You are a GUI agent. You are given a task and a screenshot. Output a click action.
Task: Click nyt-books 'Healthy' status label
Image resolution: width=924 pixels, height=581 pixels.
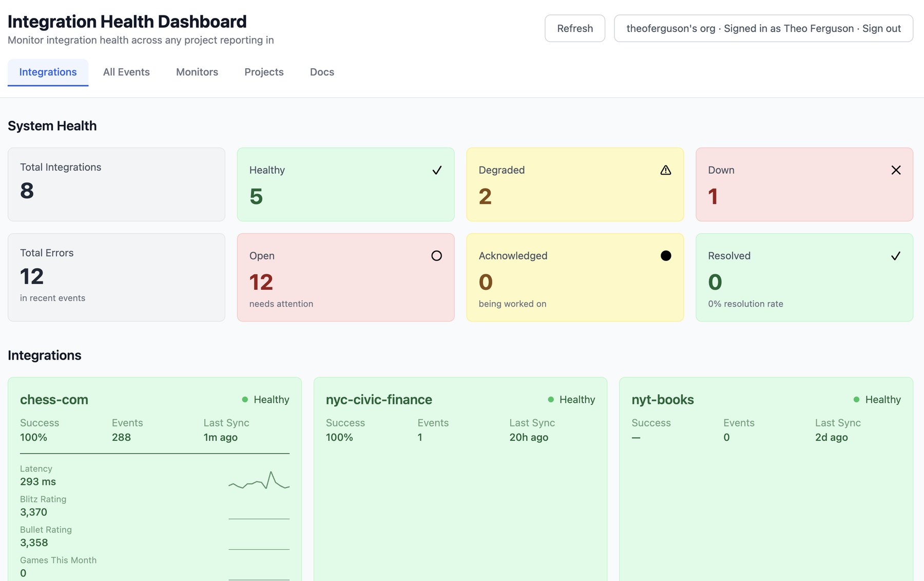pyautogui.click(x=883, y=400)
